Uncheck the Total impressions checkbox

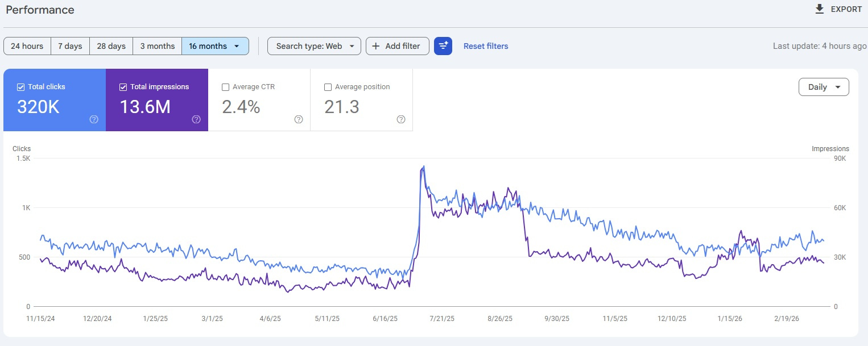click(123, 87)
